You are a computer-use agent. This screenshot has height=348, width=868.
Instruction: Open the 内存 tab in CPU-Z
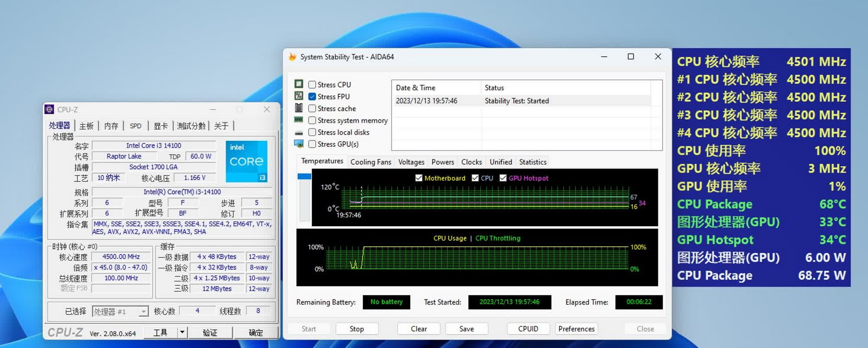coord(111,126)
